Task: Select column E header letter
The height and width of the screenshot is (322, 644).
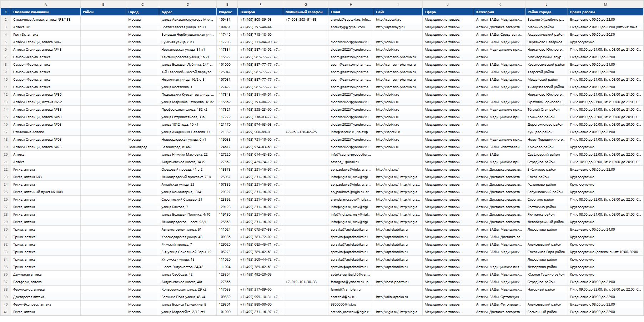Action: (227, 4)
